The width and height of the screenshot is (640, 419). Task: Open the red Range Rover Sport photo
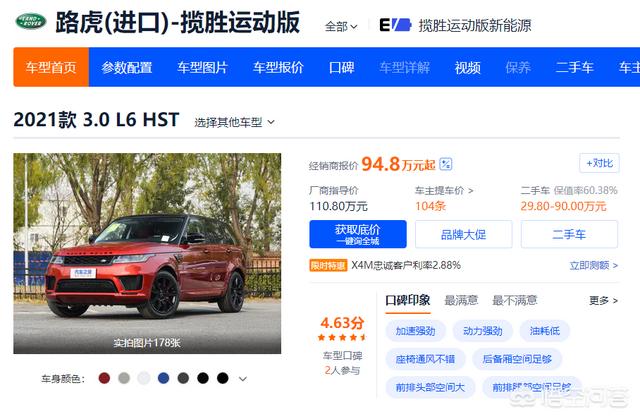[147, 253]
